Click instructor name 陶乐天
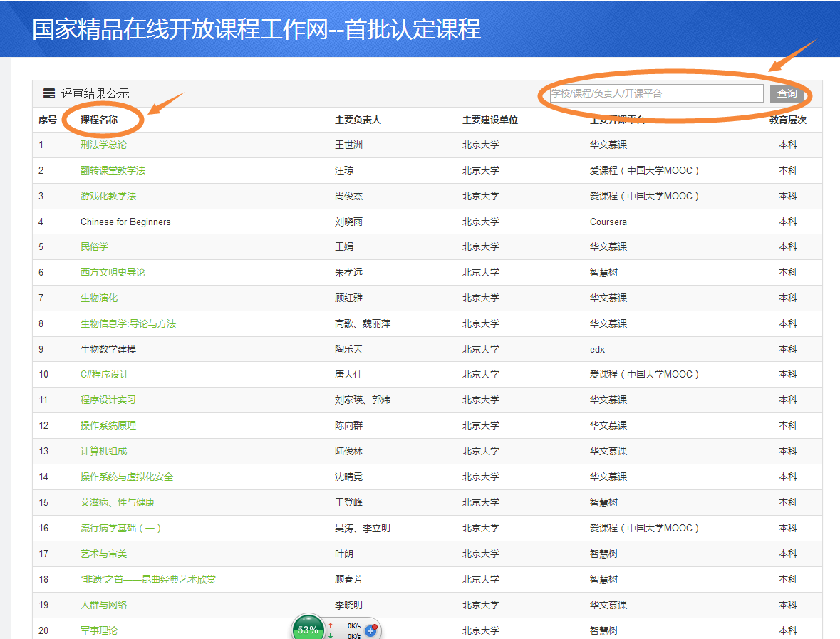The image size is (840, 639). coord(348,349)
